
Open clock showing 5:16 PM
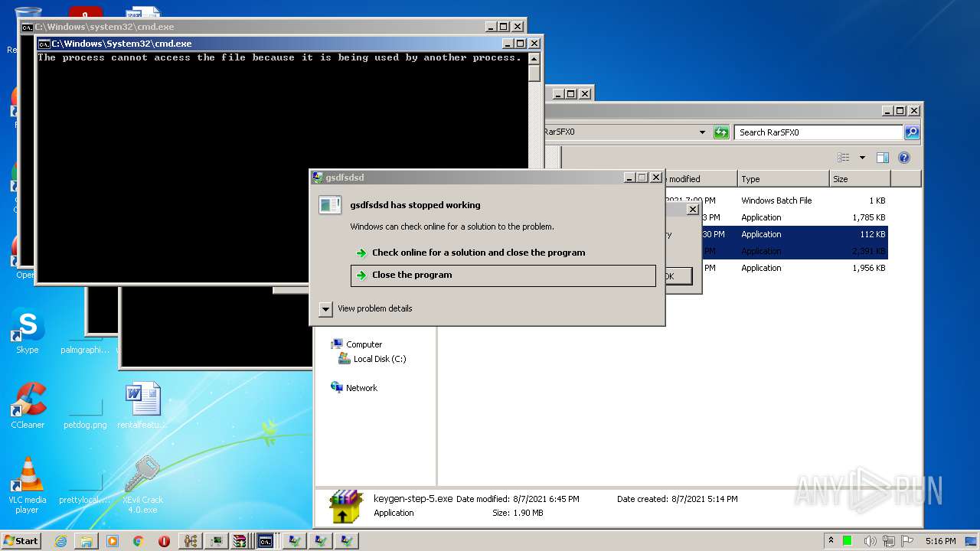[x=940, y=541]
